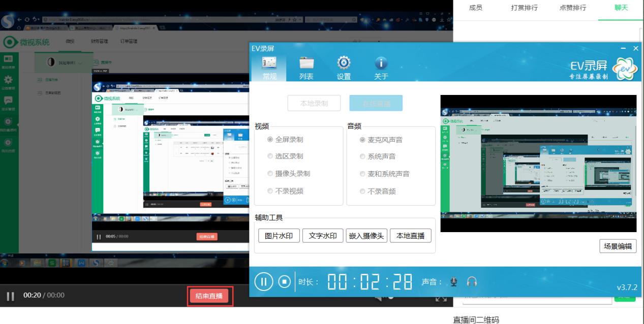This screenshot has width=644, height=324.
Task: Click the 直播列表 item
Action: [52, 80]
